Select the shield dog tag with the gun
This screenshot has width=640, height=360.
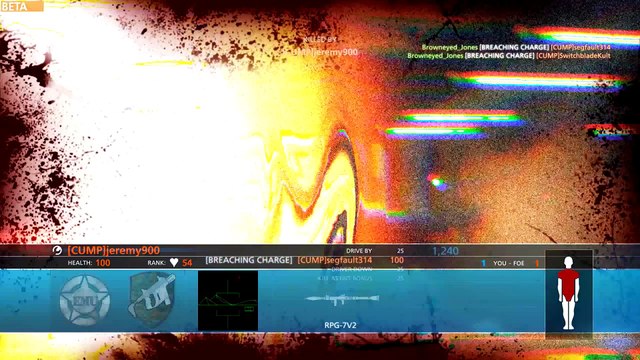point(151,300)
